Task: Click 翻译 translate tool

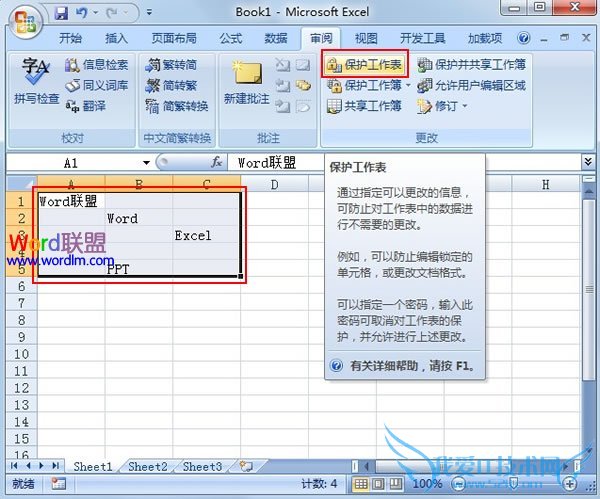Action: pos(85,106)
